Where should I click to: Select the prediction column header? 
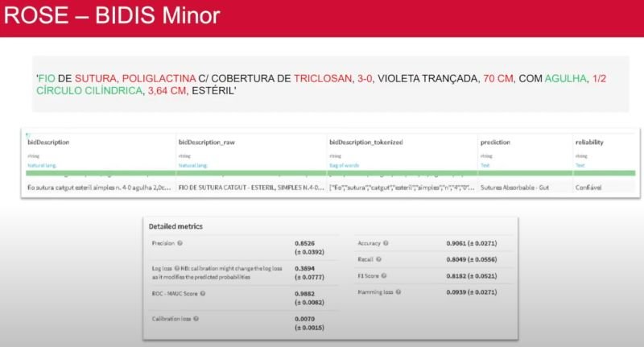click(x=495, y=142)
